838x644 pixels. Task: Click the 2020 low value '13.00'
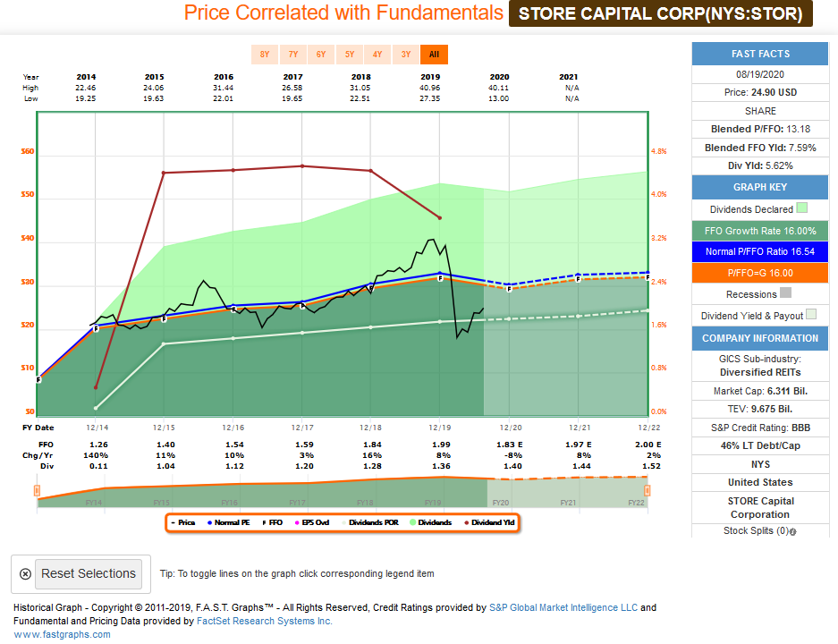(x=499, y=98)
